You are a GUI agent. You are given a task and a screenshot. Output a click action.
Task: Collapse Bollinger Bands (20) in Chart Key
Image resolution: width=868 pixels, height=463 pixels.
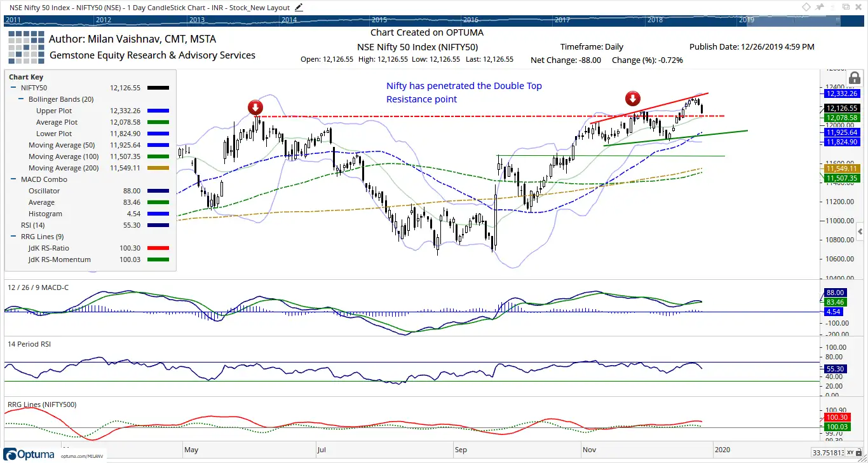point(22,99)
